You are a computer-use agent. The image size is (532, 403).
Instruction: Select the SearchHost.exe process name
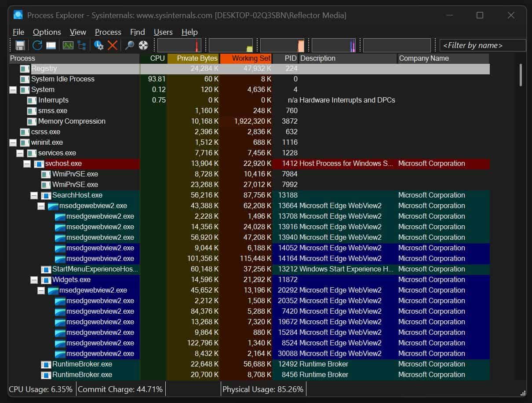(77, 195)
